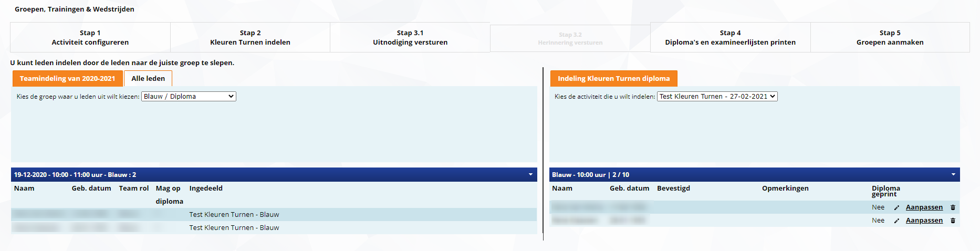The width and height of the screenshot is (980, 251).
Task: Open Stap 4 Diploma's en examineerlijsten printen
Action: coord(730,37)
